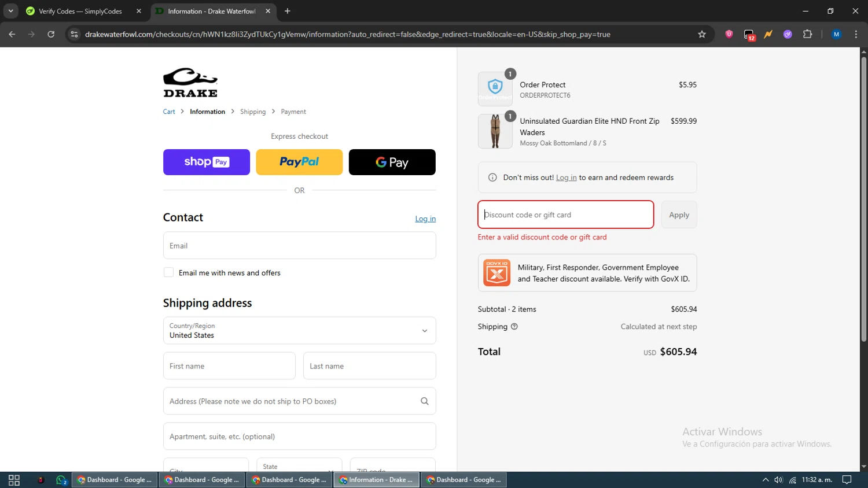Check out with Shop Pay
Screen dimensions: 868x488
[207, 162]
